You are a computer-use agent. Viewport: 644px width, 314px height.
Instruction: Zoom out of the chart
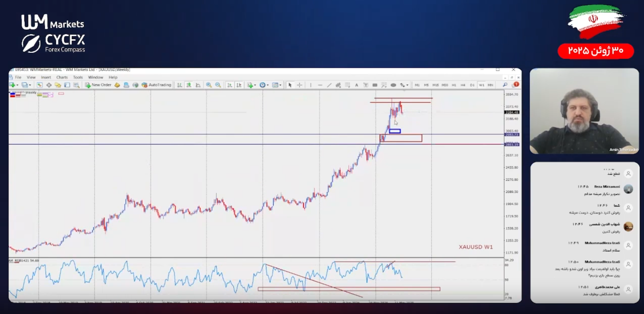218,85
